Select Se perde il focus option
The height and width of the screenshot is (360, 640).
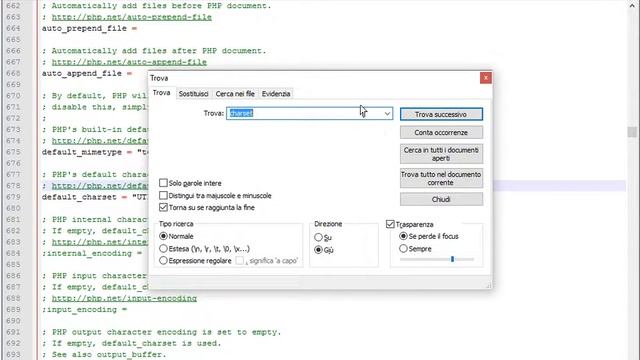pos(403,236)
